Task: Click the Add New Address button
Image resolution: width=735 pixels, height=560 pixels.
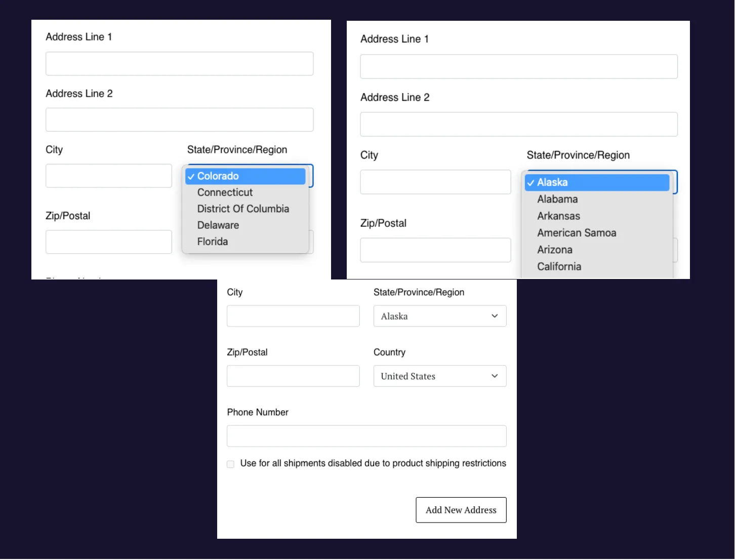Action: pos(461,510)
